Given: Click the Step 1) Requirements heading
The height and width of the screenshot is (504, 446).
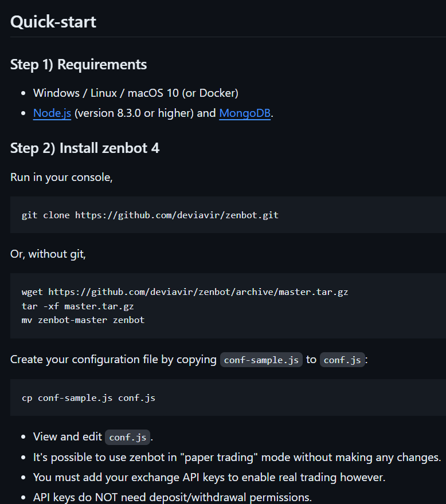Looking at the screenshot, I should coord(79,65).
